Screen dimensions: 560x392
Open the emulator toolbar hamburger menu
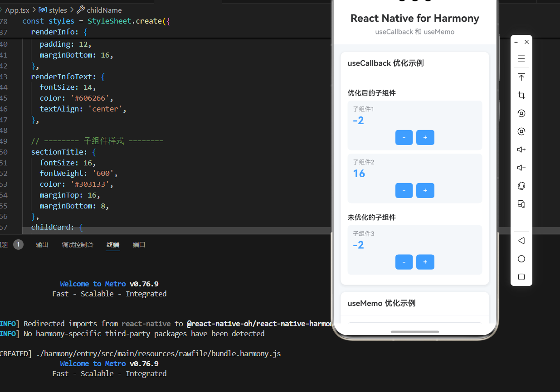pyautogui.click(x=521, y=58)
